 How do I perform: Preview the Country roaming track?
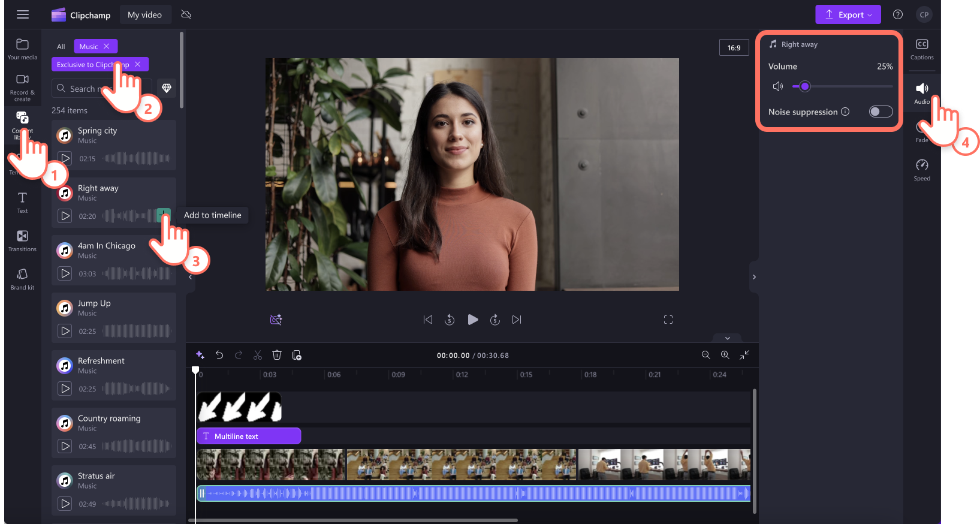click(x=65, y=446)
